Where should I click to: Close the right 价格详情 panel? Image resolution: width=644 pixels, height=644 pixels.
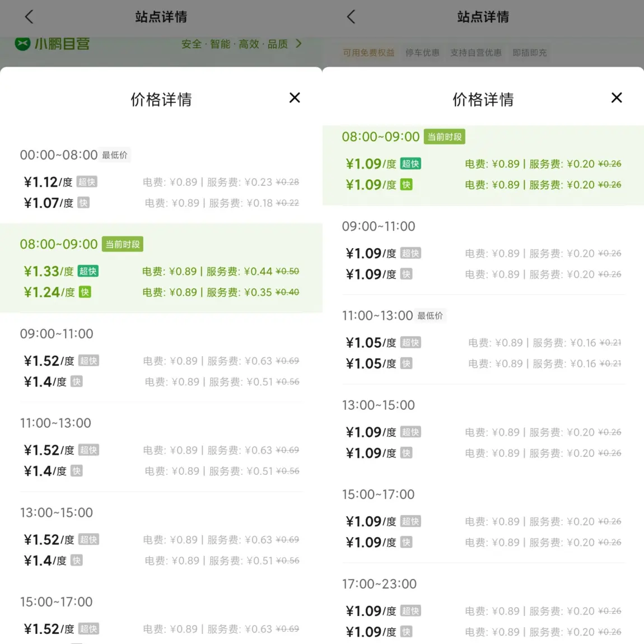coord(617,98)
